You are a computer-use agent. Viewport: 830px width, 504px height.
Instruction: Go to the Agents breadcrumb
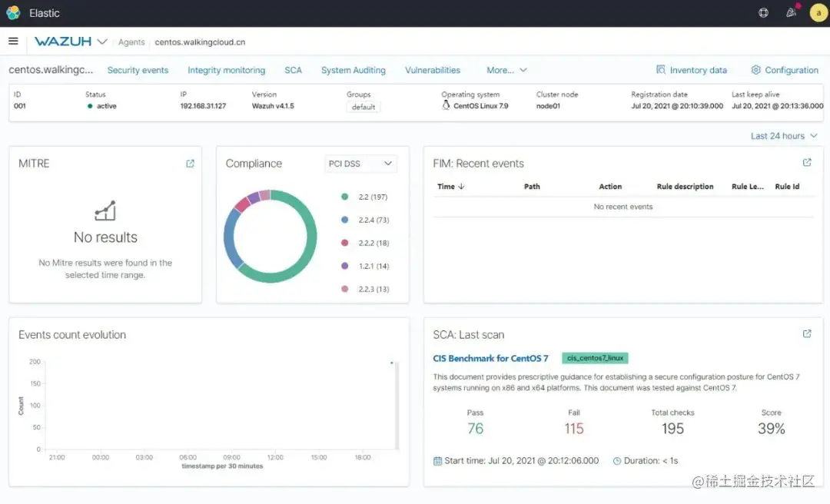point(131,41)
